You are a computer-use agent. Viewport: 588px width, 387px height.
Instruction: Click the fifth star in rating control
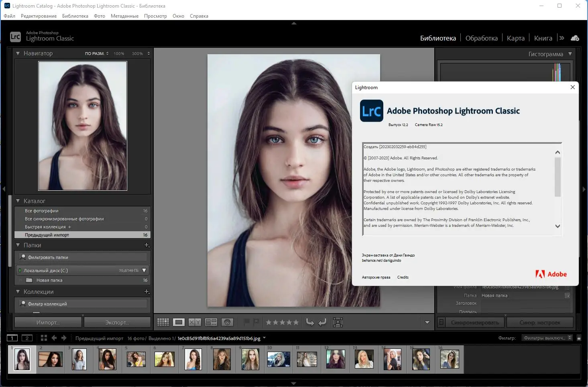coord(296,322)
